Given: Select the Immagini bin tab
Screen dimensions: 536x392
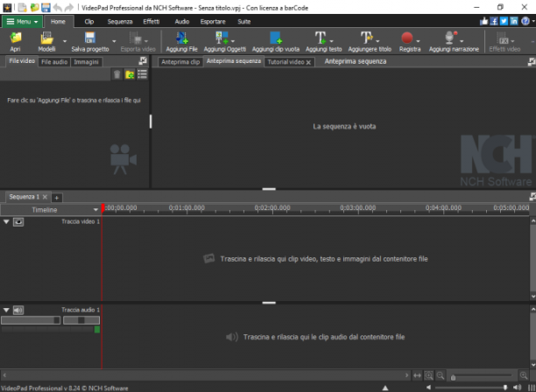Looking at the screenshot, I should (86, 62).
